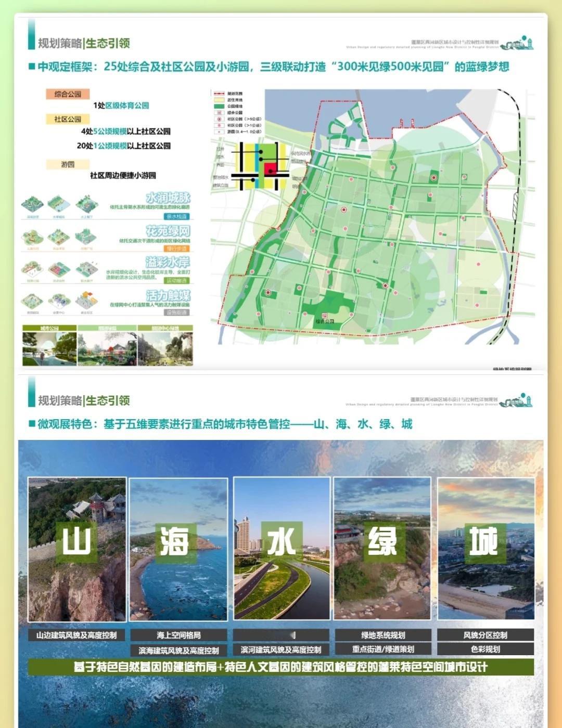Click the orange-roofed isometric tile in 活力触媒 row
The image size is (562, 728).
pyautogui.click(x=86, y=301)
